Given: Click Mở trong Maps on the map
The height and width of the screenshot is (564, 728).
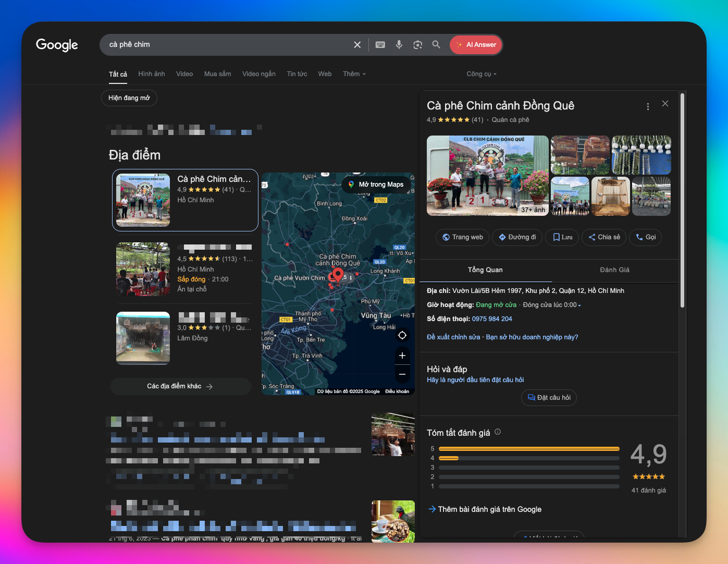Looking at the screenshot, I should point(376,185).
